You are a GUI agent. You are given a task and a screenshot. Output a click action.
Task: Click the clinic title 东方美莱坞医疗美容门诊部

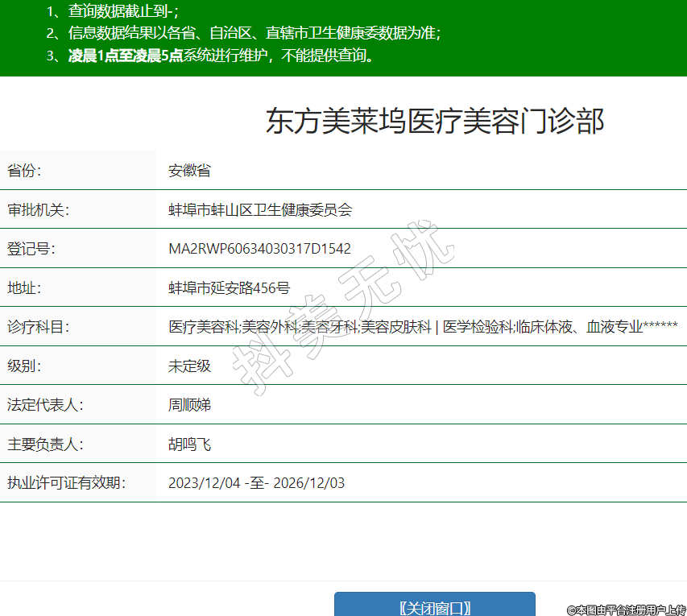pyautogui.click(x=435, y=121)
